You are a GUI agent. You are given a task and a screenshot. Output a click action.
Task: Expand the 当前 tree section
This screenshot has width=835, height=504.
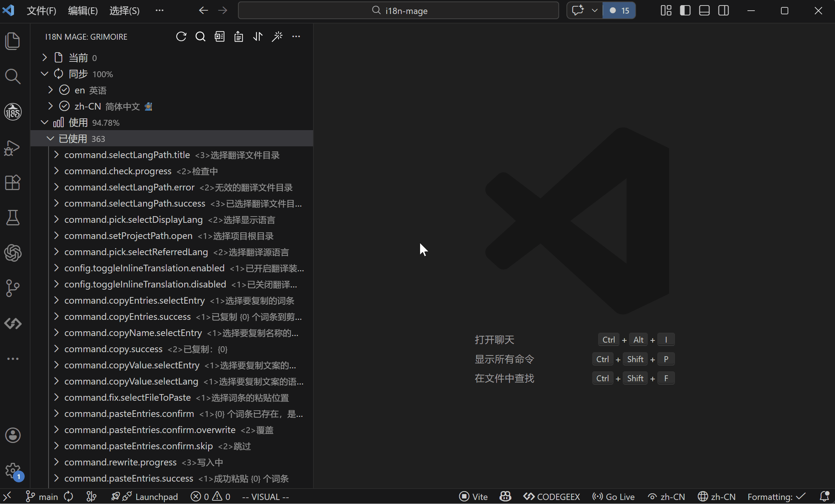(45, 58)
